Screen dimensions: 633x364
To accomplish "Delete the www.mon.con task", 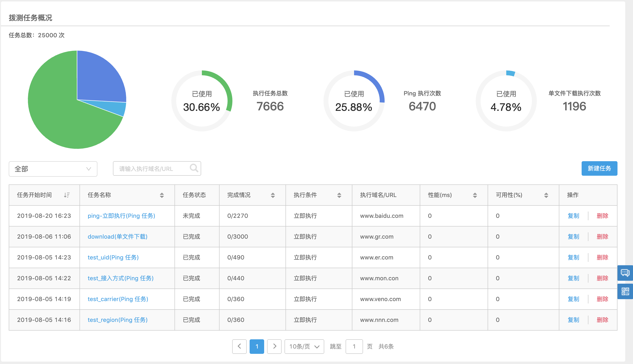I will (x=602, y=278).
